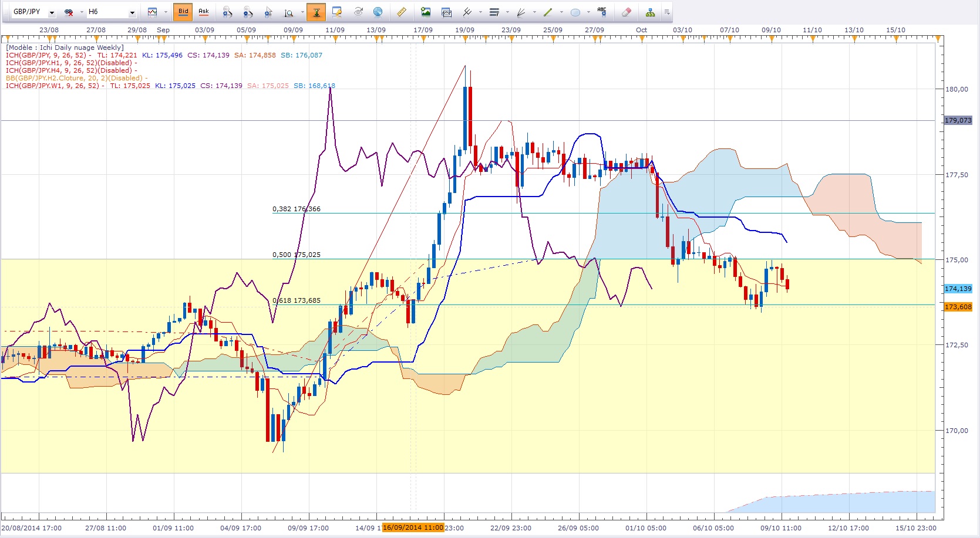Select the fan lines tool
The image size is (980, 538).
521,12
